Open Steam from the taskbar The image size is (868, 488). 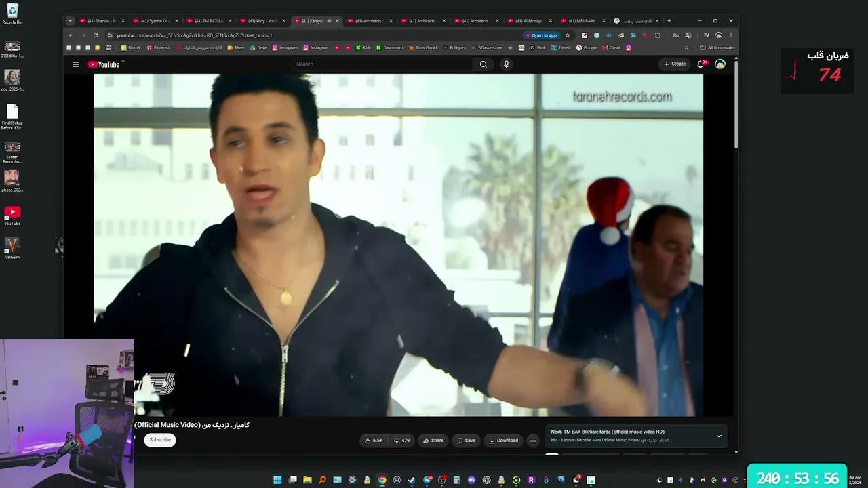(412, 480)
